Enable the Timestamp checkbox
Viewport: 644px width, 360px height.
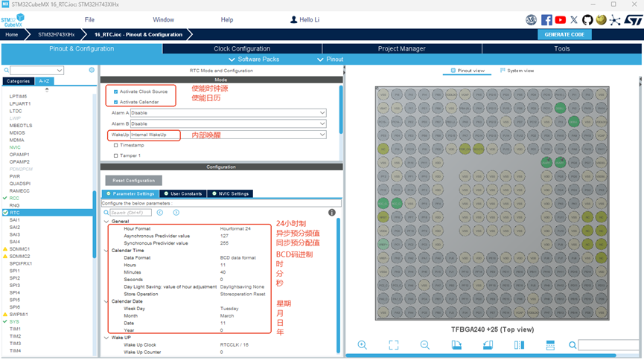tap(116, 145)
